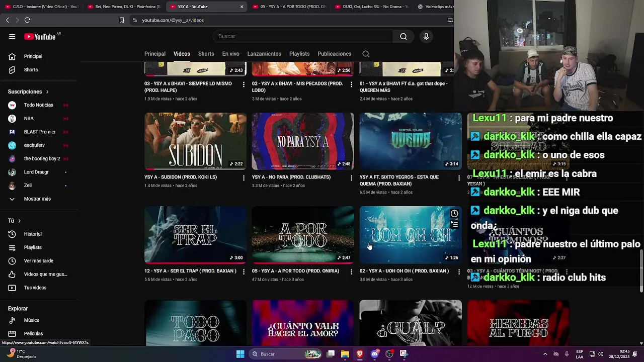Open more options for A POR TODO video
Image resolution: width=644 pixels, height=362 pixels.
(x=351, y=271)
